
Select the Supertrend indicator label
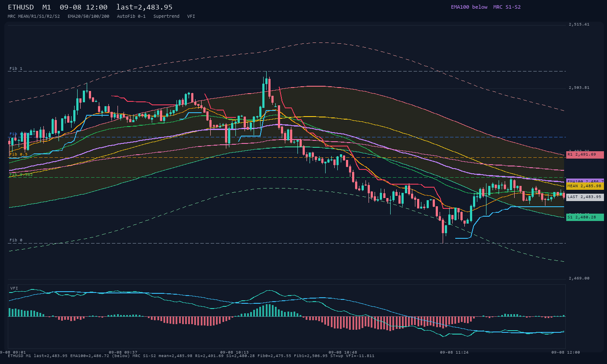(x=166, y=16)
